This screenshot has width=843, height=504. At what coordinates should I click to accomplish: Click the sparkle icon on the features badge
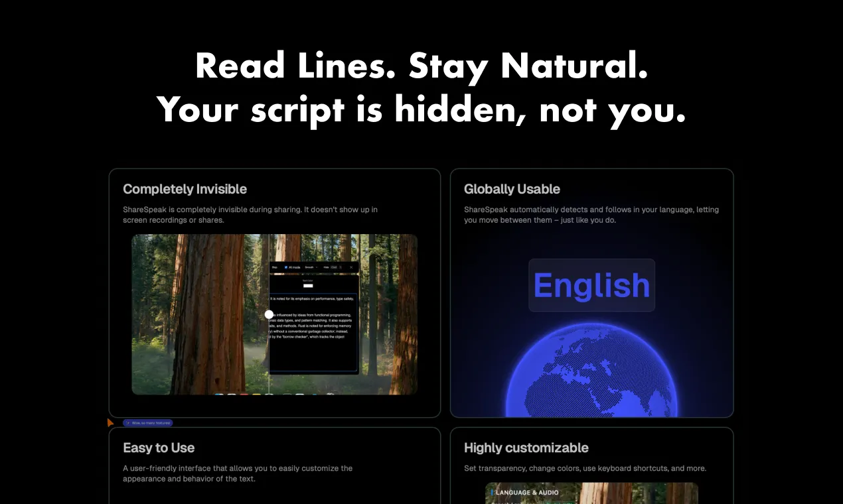pos(128,422)
